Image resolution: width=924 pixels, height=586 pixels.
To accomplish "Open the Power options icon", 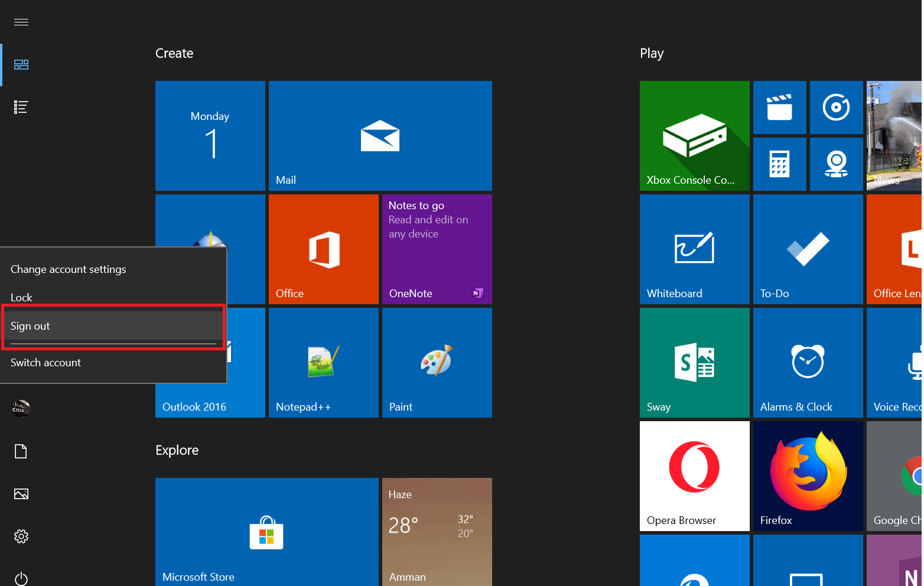I will pyautogui.click(x=21, y=579).
